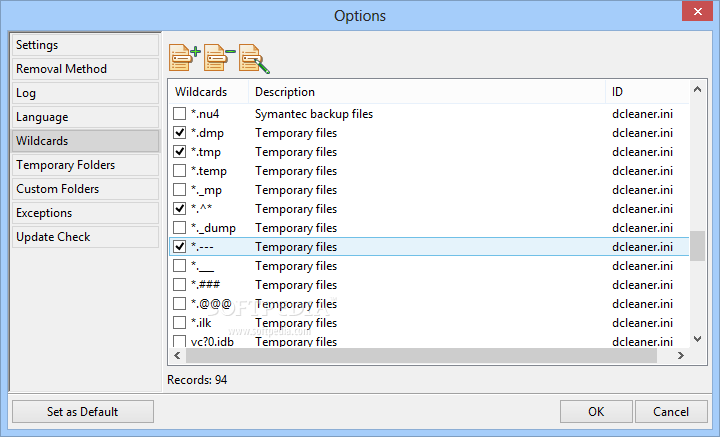Tick the *.___ underscore wildcard checkbox
The width and height of the screenshot is (720, 437).
pos(180,266)
